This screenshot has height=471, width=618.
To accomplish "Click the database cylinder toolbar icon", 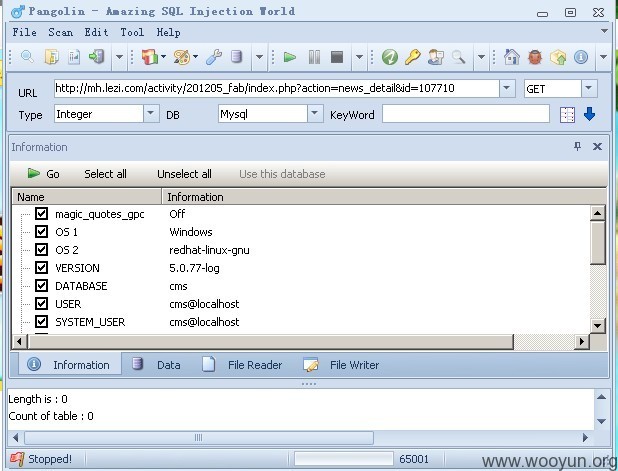I will (x=236, y=57).
